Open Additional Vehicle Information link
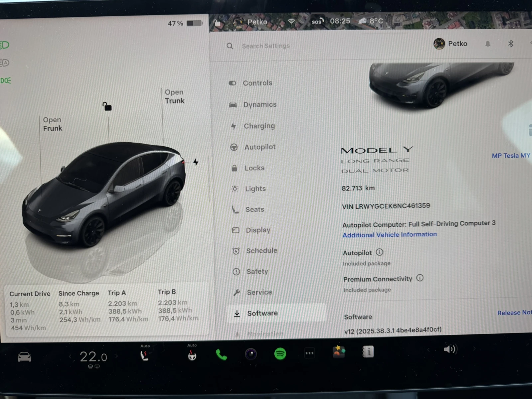Screen dimensions: 532x399 pyautogui.click(x=390, y=235)
